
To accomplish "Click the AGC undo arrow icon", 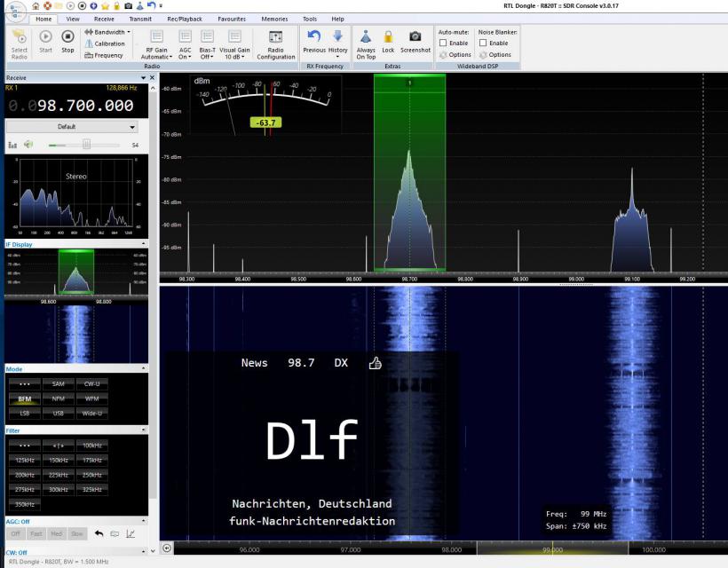I will click(99, 533).
